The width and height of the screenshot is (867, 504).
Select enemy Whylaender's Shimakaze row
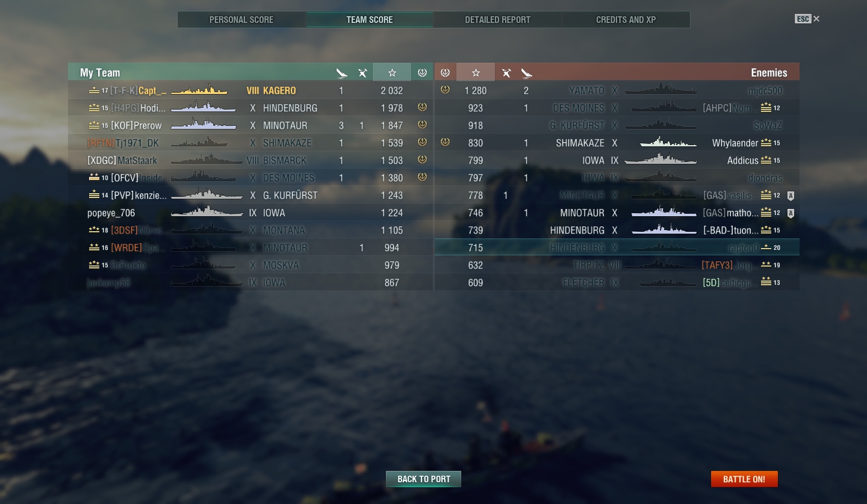[x=617, y=143]
